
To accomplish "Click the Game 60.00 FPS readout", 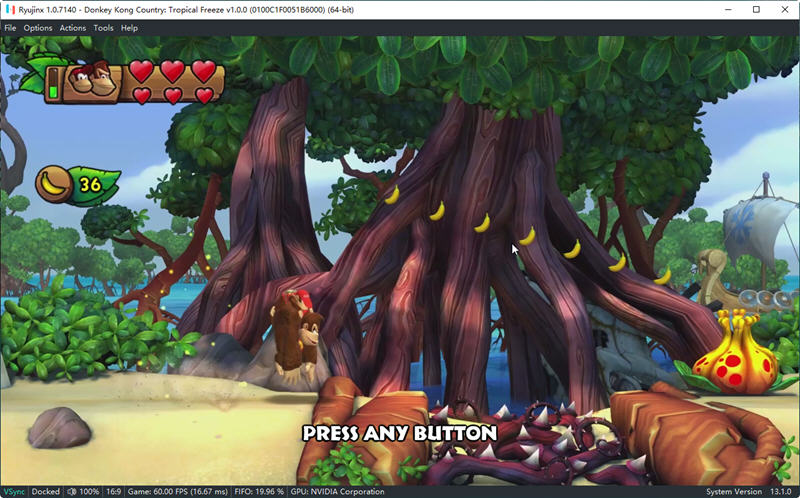I will tap(178, 492).
